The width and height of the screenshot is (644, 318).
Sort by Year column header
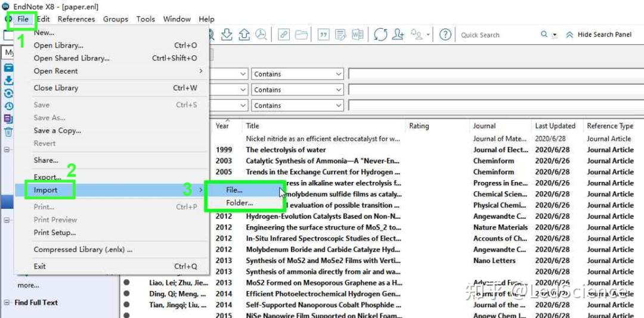[x=222, y=126]
